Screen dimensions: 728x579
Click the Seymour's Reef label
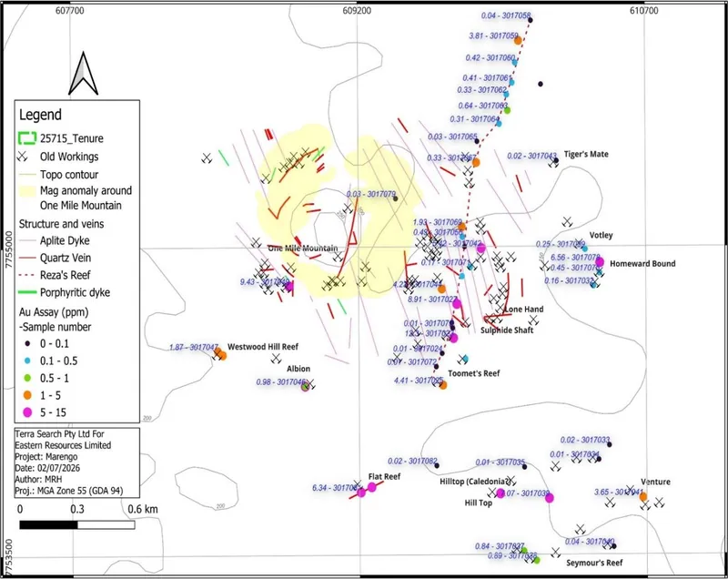[x=595, y=563]
